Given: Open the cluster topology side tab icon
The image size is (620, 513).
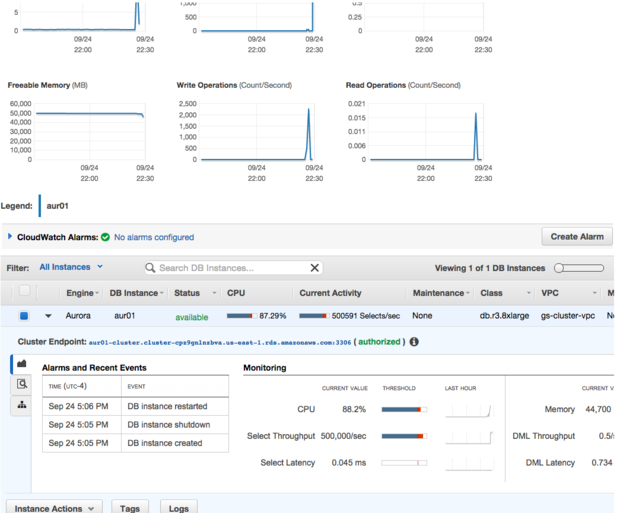Looking at the screenshot, I should [x=22, y=404].
